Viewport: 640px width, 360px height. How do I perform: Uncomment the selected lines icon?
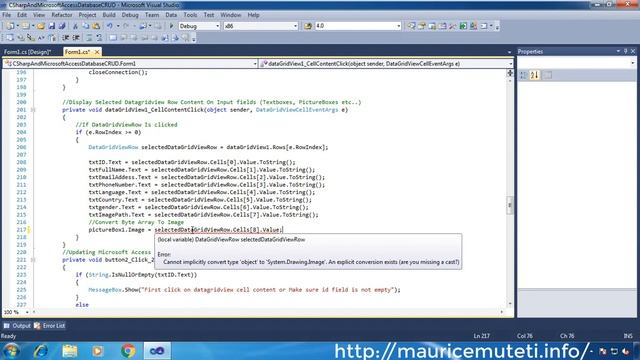point(99,38)
